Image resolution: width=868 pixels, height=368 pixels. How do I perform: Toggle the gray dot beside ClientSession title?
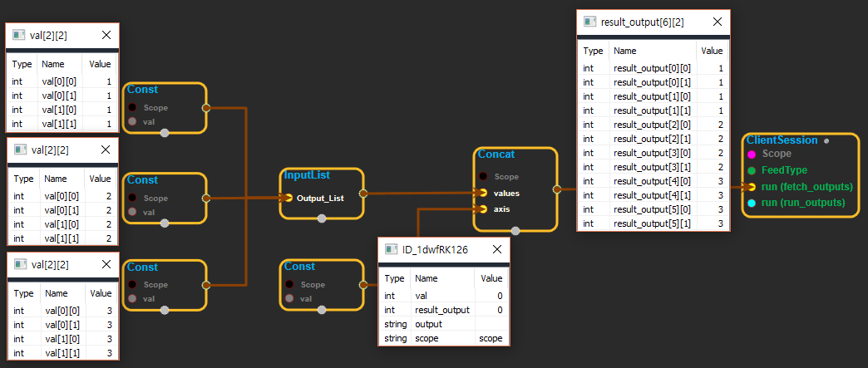click(826, 140)
